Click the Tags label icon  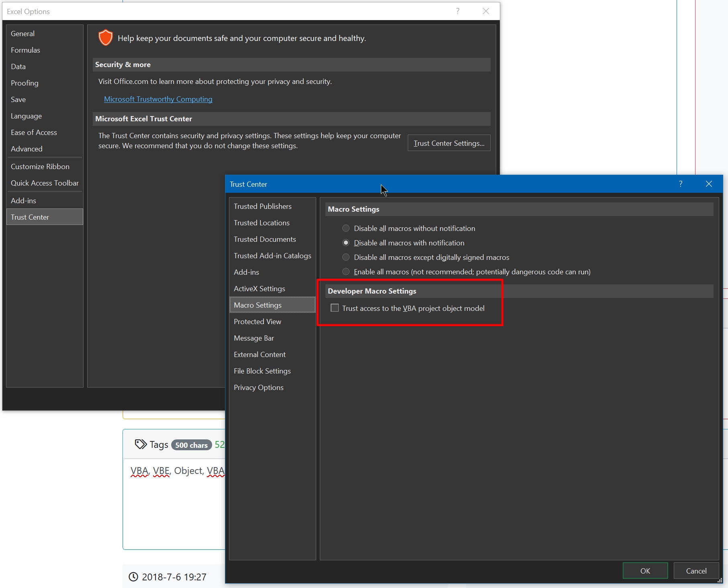click(141, 444)
